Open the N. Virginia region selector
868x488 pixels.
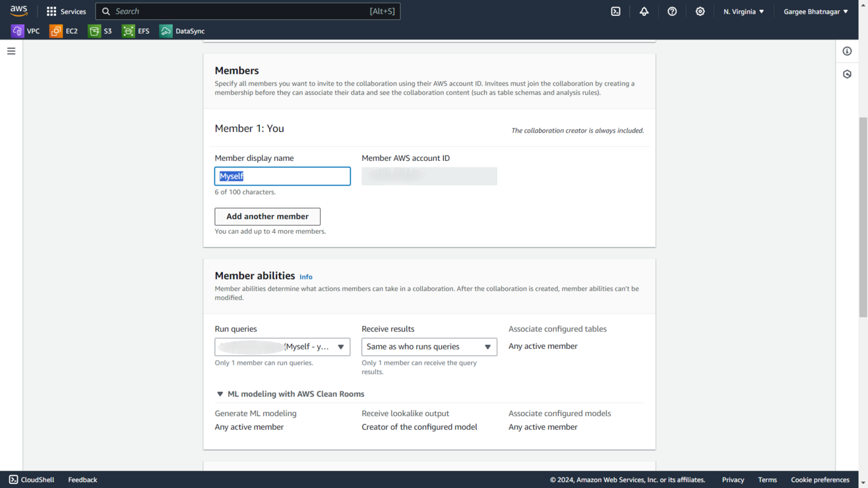click(743, 11)
